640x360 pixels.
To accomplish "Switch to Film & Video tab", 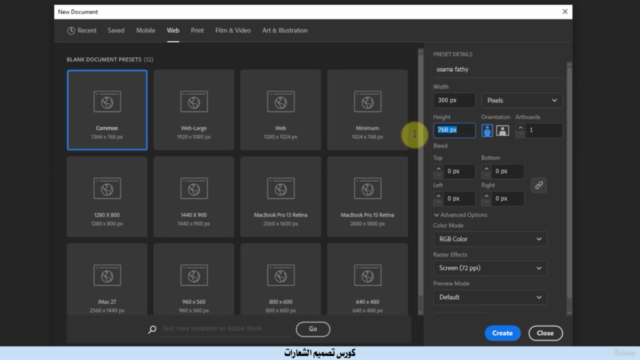I will pyautogui.click(x=233, y=31).
